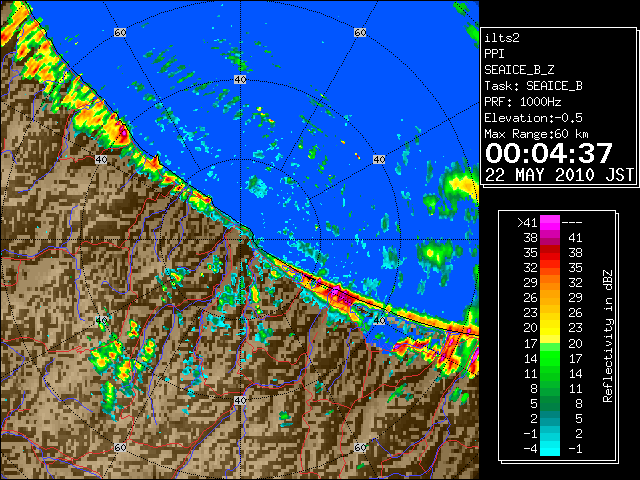Click the 60 km ring label to the southwest
The height and width of the screenshot is (480, 640).
pyautogui.click(x=120, y=447)
